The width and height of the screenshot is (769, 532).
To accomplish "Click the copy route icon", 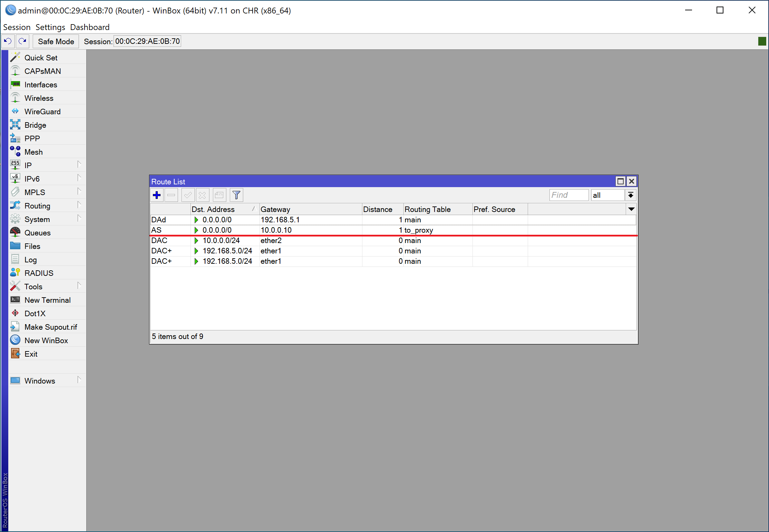I will (x=219, y=195).
